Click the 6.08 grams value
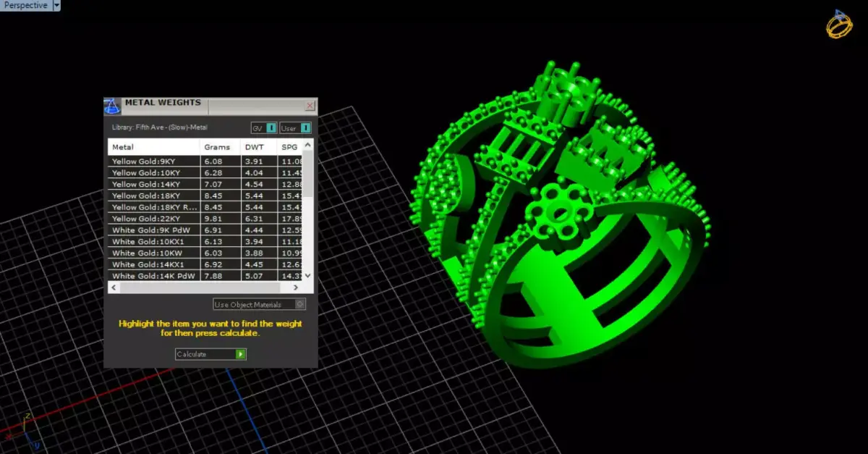The image size is (868, 454). (x=213, y=161)
